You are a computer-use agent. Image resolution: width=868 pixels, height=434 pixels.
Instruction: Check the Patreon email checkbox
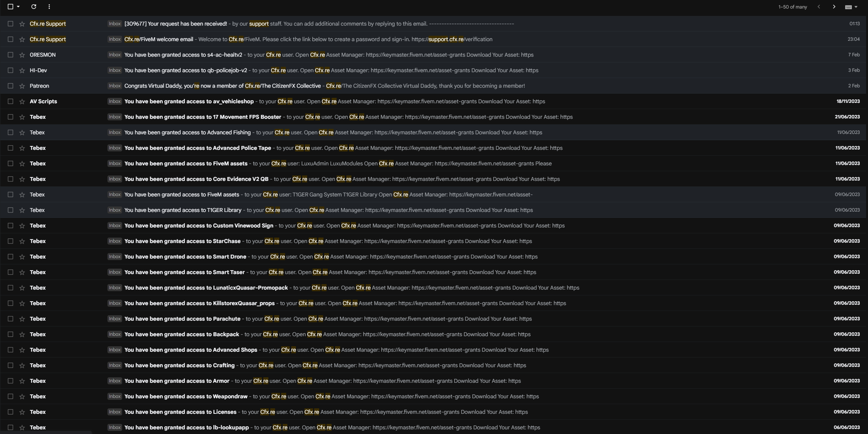click(10, 86)
